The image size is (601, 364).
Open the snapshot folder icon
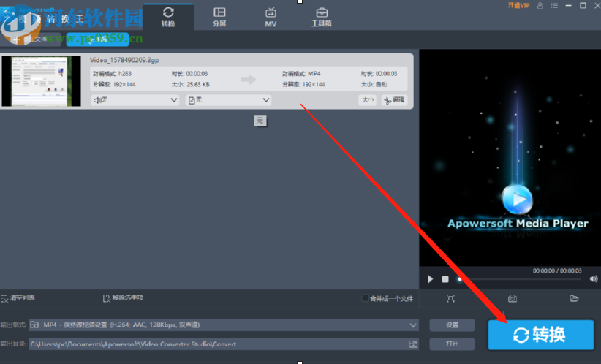pyautogui.click(x=574, y=298)
